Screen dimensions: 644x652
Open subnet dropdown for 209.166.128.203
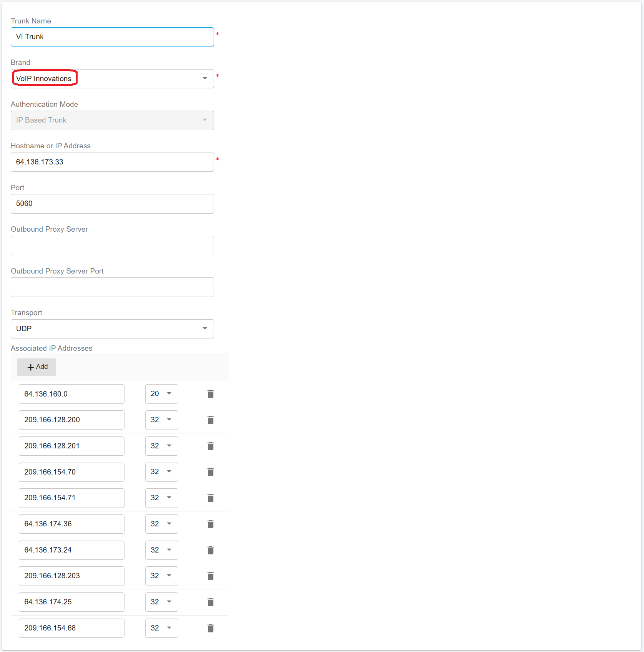point(161,576)
